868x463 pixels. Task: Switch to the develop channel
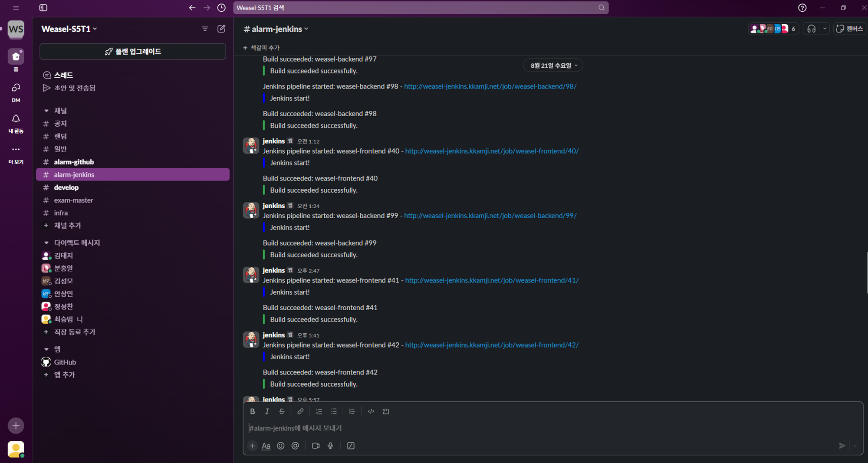[66, 187]
